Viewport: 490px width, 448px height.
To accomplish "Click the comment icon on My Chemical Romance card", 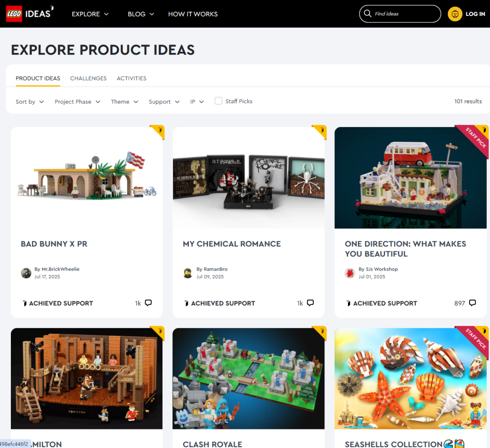I will coord(310,303).
